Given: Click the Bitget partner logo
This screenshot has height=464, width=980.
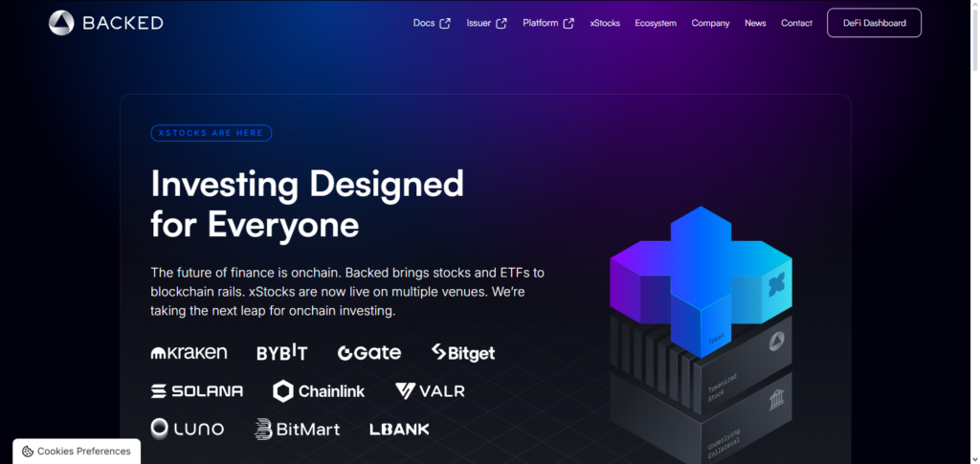Looking at the screenshot, I should (x=463, y=353).
